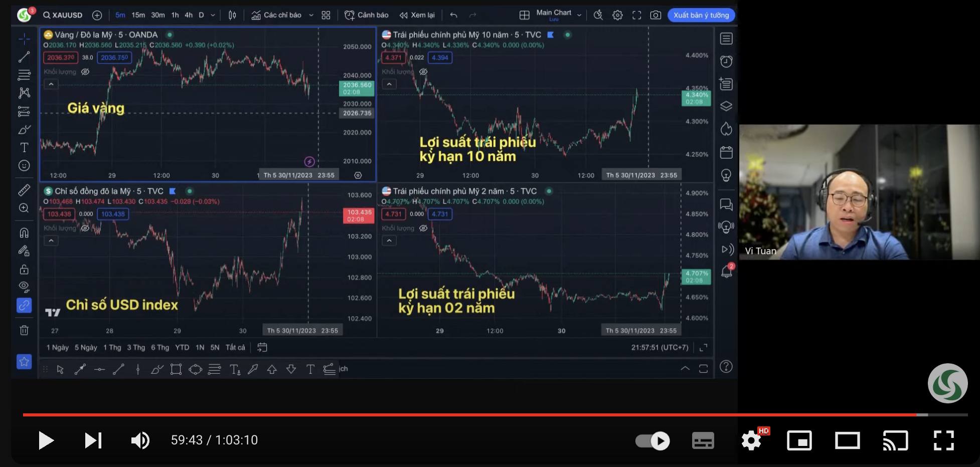Open the forecasting and measurement tools
980x467 pixels.
point(24,111)
